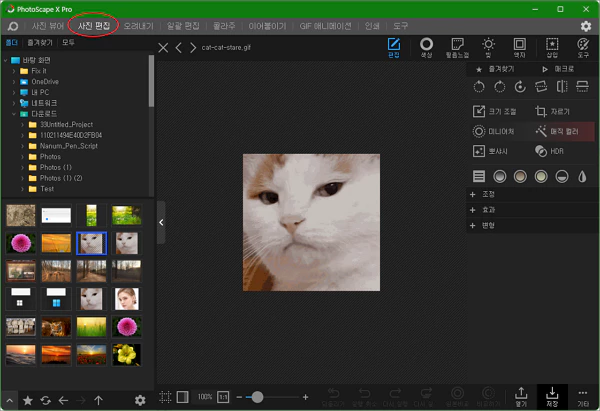This screenshot has width=600, height=411.
Task: Collapse the 다운로드 folder
Action: pos(14,114)
